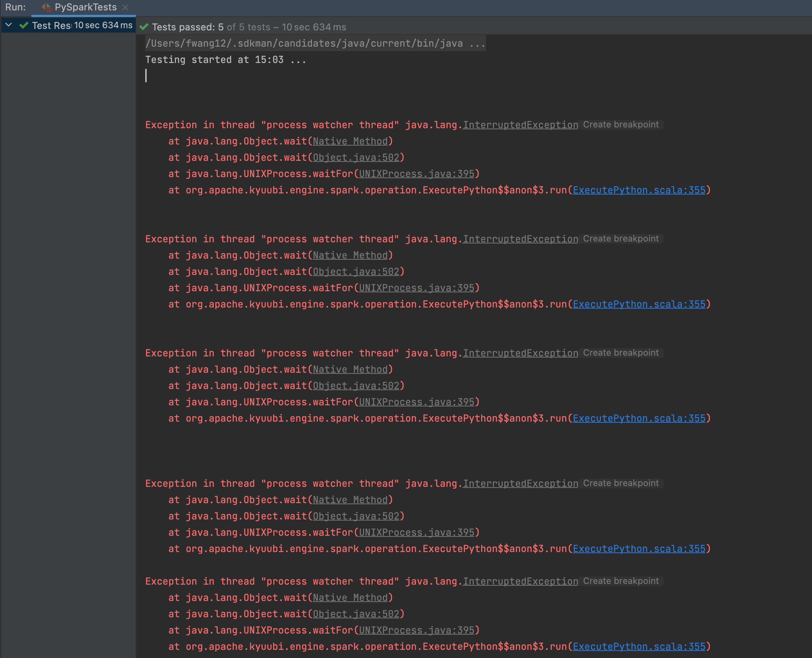The height and width of the screenshot is (658, 812).
Task: Open ExecutePython.scala:355 link in first stack trace
Action: pyautogui.click(x=639, y=190)
